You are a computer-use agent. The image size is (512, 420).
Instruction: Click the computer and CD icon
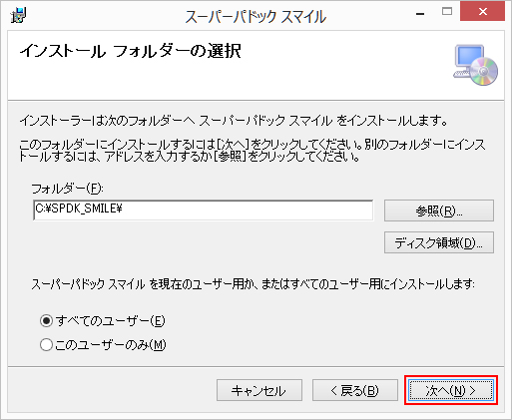point(475,65)
